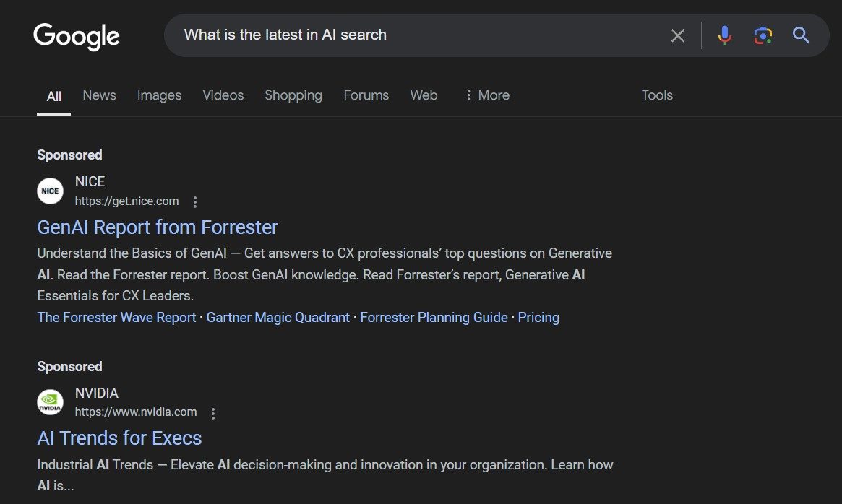
Task: Open the AI Trends for Execs link
Action: point(119,438)
